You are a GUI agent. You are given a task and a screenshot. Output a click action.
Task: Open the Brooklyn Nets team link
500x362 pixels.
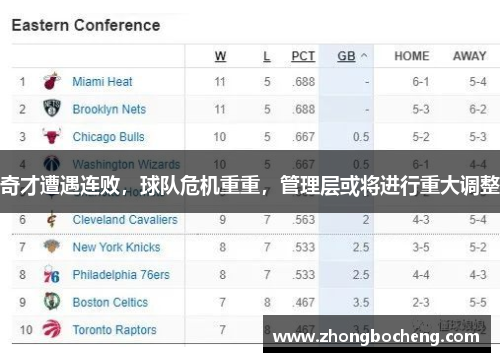pos(109,109)
